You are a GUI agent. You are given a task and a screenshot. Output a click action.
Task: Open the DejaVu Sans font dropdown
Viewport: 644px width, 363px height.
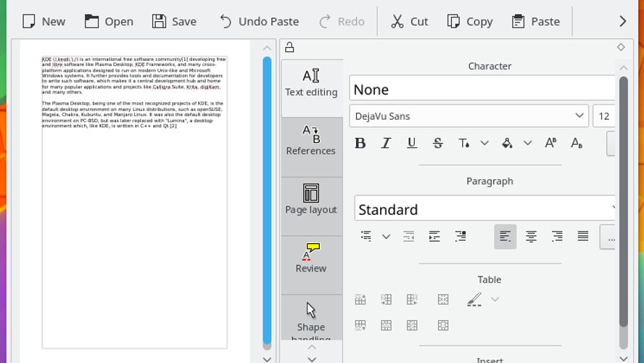[x=469, y=116]
